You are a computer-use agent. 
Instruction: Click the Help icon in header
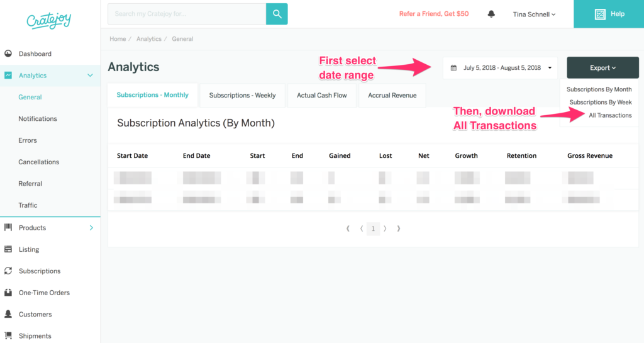tap(600, 14)
